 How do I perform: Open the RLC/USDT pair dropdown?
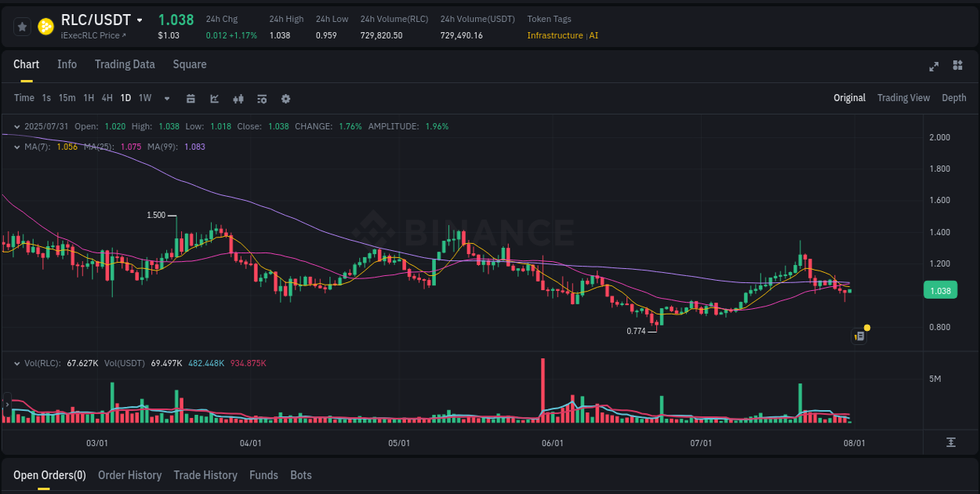[x=139, y=19]
